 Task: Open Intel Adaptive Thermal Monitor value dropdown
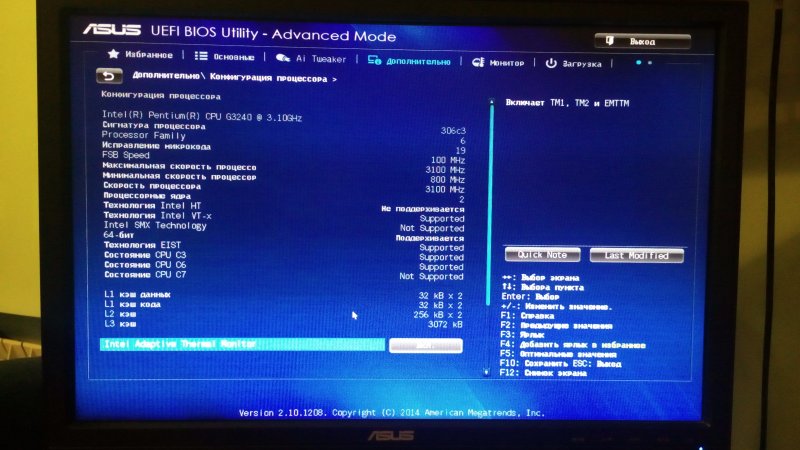point(426,345)
